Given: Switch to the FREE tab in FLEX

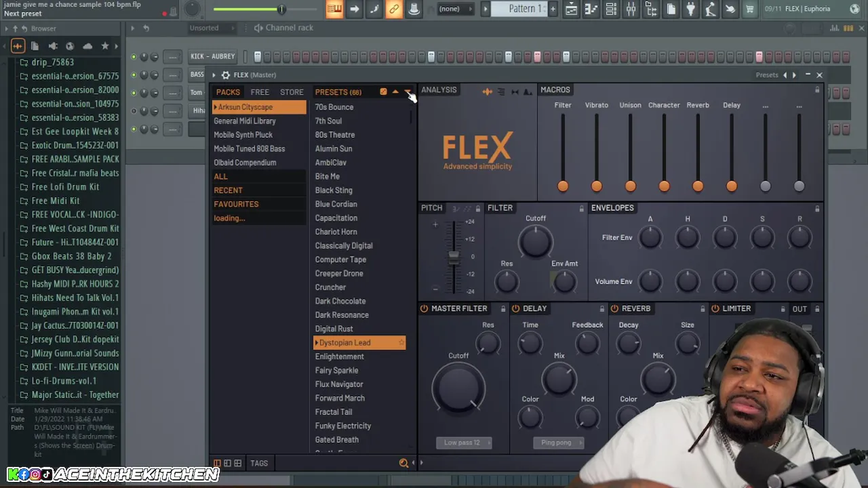Looking at the screenshot, I should point(260,92).
